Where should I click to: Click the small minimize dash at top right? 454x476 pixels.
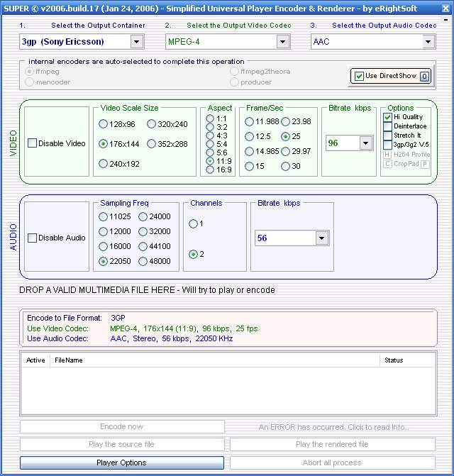pos(445,20)
